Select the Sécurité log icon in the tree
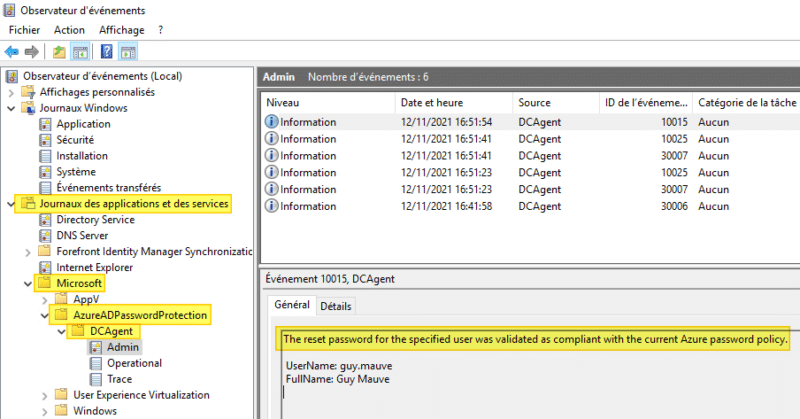Viewport: 800px width, 419px height. 44,140
